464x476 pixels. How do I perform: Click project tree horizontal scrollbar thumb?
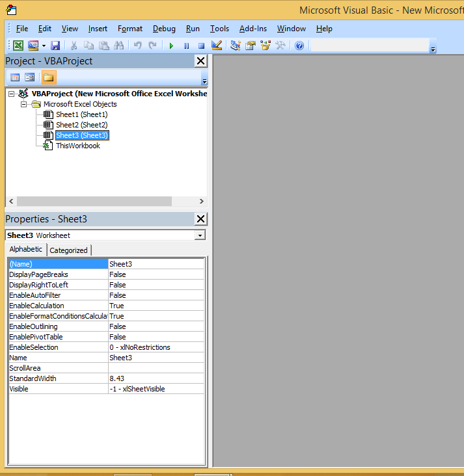[94, 201]
